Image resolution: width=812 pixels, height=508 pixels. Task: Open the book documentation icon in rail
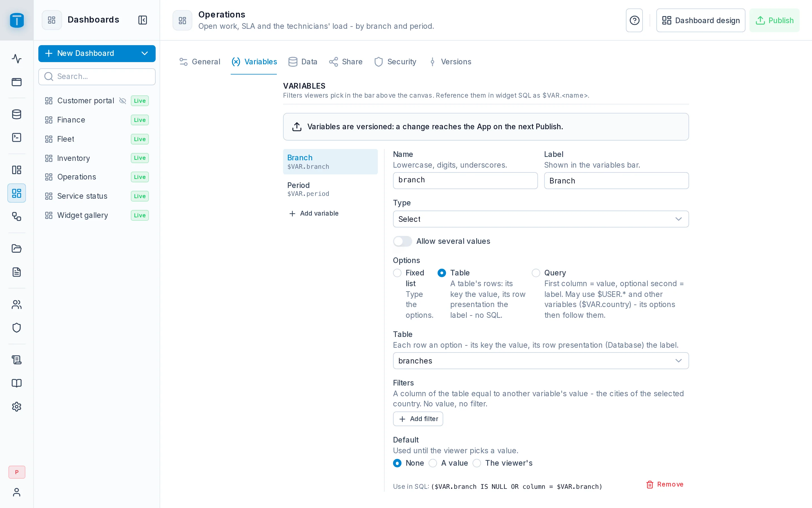coord(16,383)
